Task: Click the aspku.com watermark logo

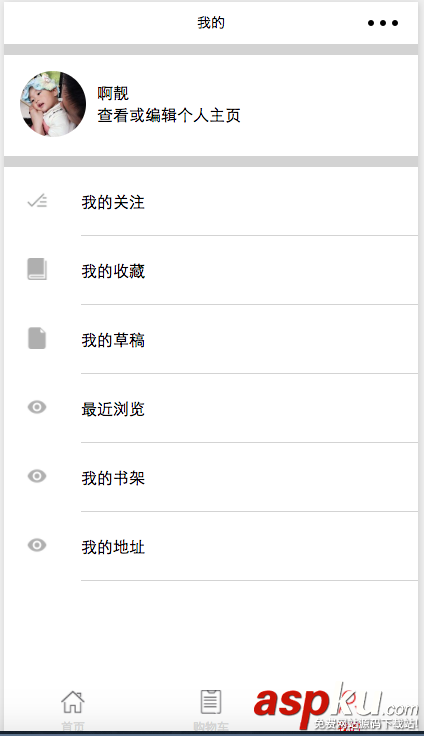Action: [x=336, y=705]
